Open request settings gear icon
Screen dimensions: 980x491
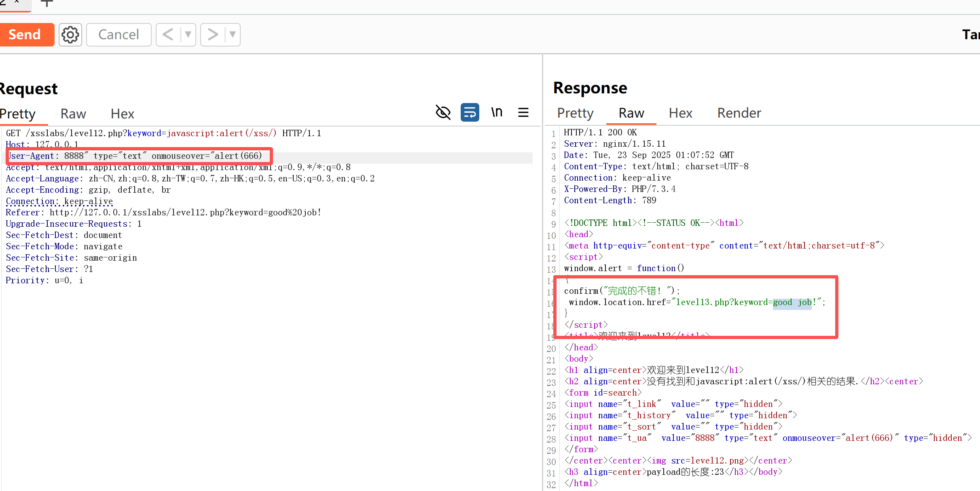click(x=70, y=35)
